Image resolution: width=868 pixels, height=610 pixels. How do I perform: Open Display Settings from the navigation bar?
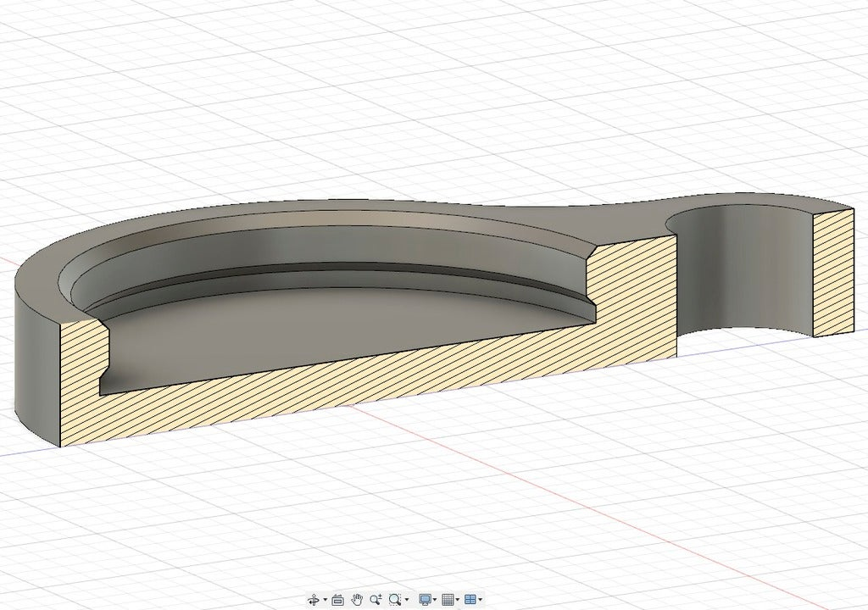424,599
